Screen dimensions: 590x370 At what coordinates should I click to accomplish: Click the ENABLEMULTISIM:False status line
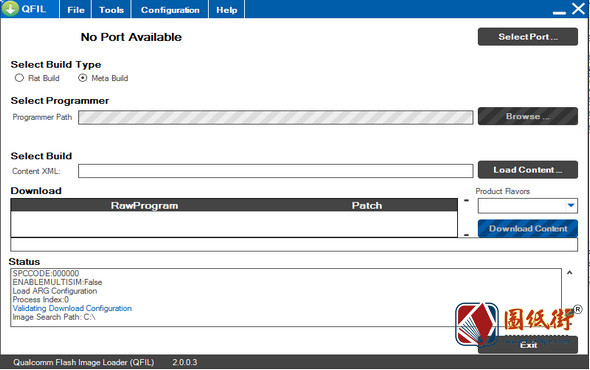pos(57,282)
